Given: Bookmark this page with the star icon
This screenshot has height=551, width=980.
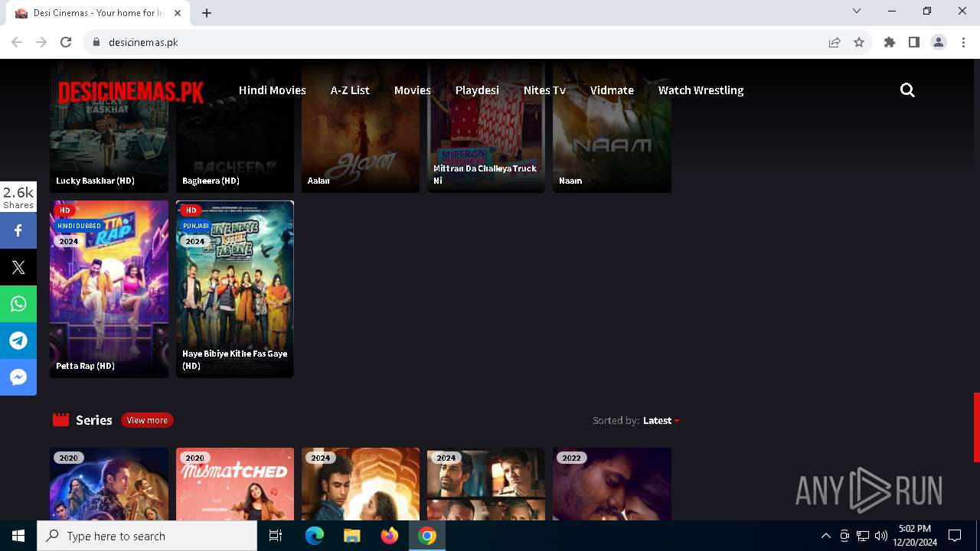Looking at the screenshot, I should click(x=859, y=42).
